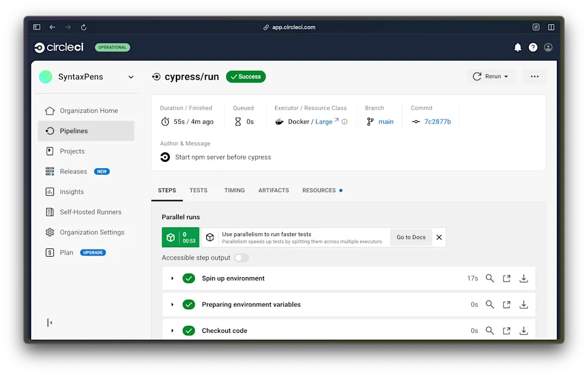Switch to the Timing tab

click(x=234, y=190)
